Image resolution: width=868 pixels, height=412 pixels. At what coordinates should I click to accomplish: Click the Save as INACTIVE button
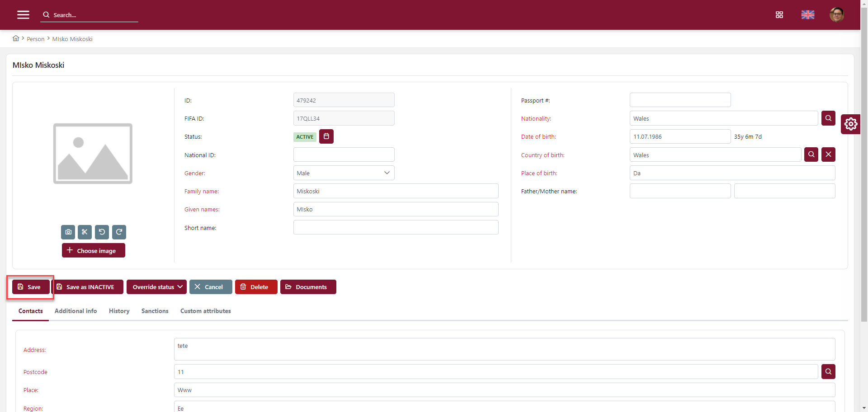pos(88,287)
